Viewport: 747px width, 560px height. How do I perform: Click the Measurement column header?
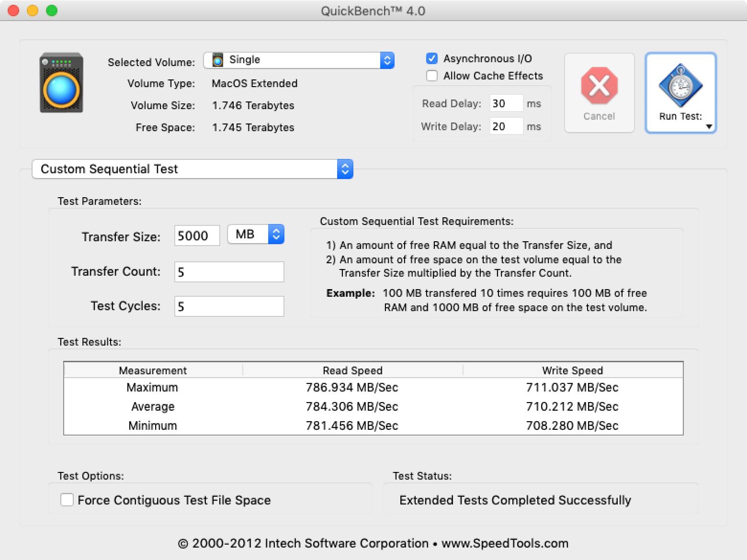[x=153, y=370]
